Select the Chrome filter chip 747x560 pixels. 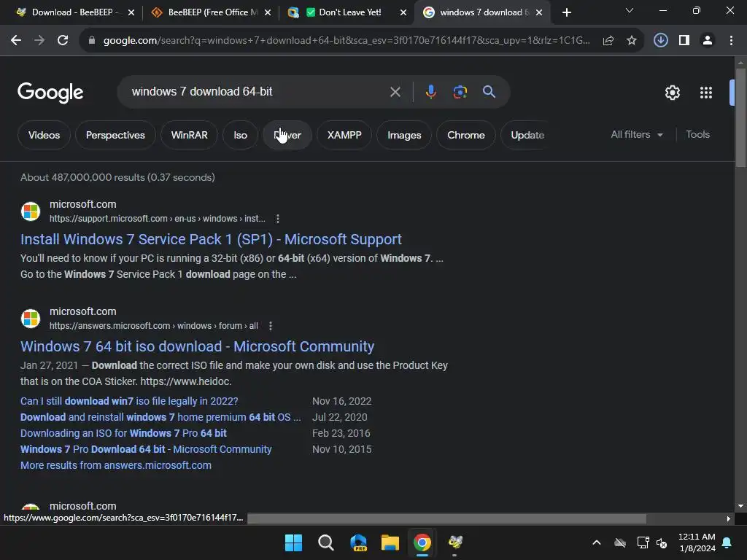(x=466, y=135)
